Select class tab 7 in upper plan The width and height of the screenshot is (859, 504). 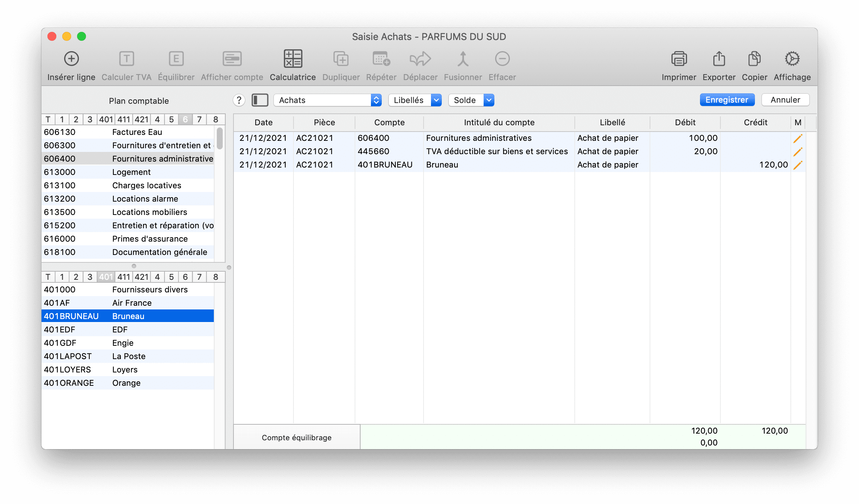click(199, 119)
